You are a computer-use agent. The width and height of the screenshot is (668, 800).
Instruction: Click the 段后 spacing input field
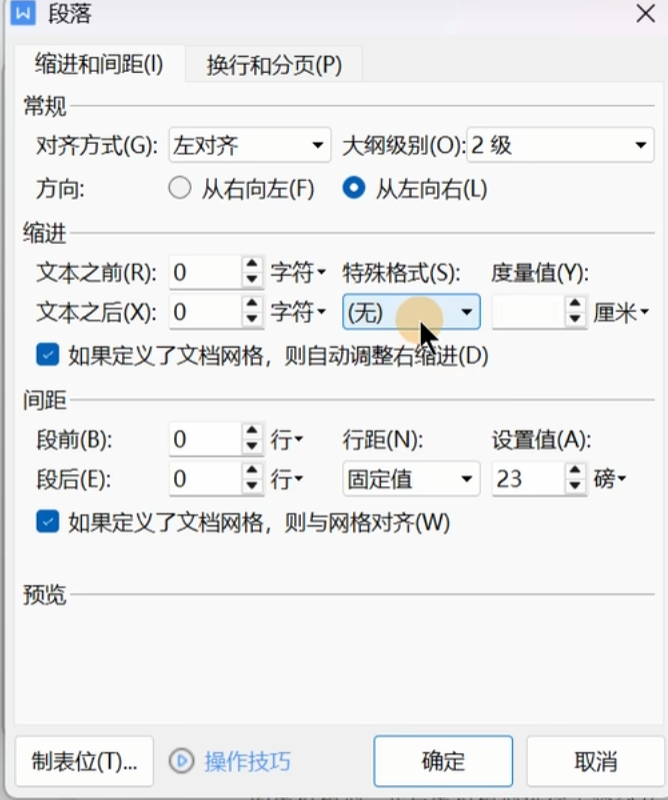click(206, 479)
